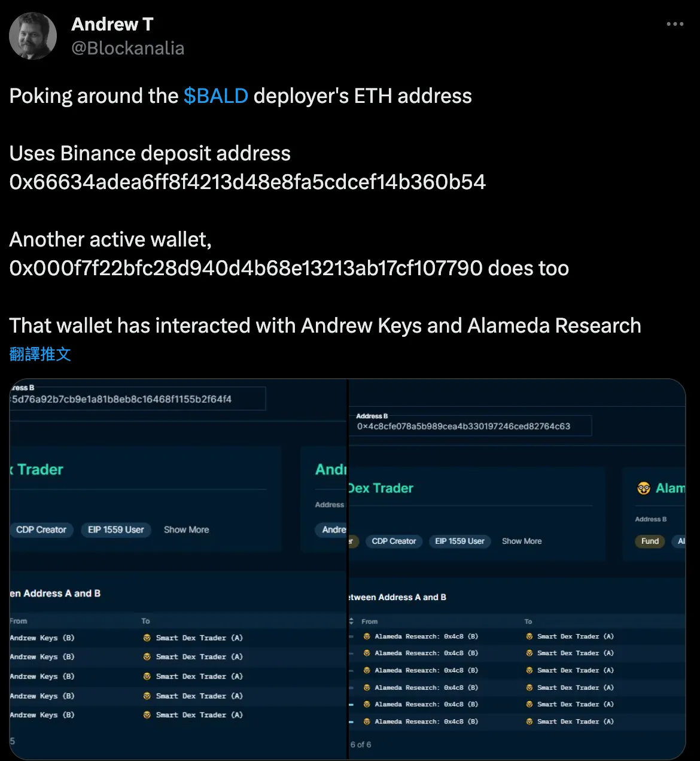Click the Fund tag under Alameda
This screenshot has height=761, width=700.
click(x=650, y=541)
